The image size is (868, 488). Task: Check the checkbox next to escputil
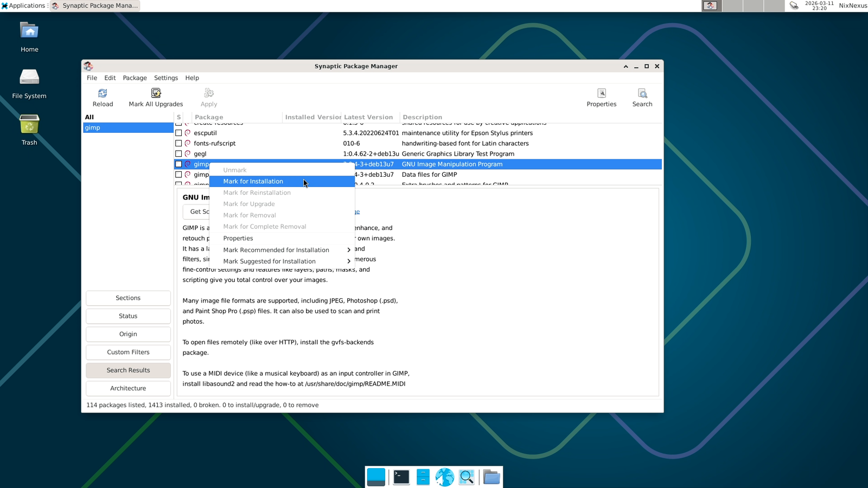178,133
